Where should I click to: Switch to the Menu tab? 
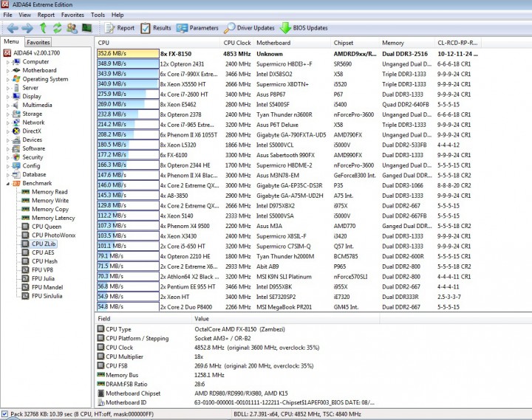[x=11, y=41]
